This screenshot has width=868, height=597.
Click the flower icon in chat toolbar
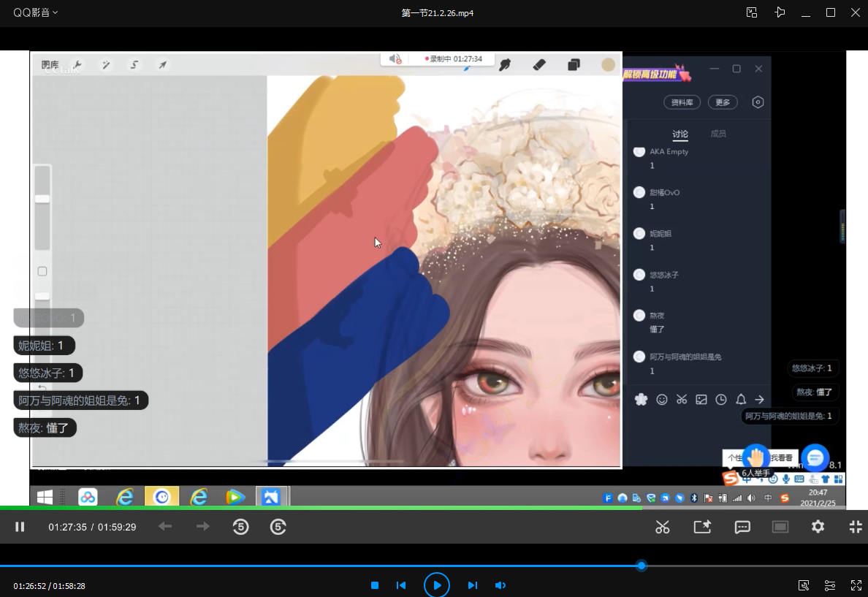pyautogui.click(x=641, y=399)
